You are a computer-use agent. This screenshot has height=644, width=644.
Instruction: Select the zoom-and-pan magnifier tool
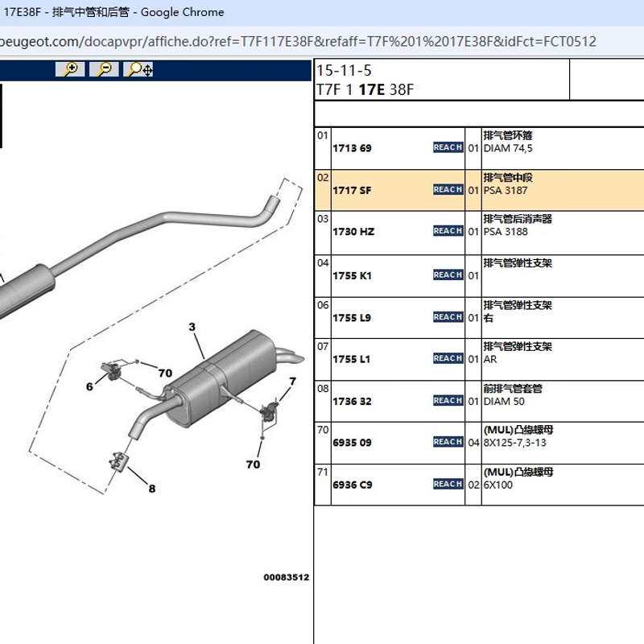[138, 69]
